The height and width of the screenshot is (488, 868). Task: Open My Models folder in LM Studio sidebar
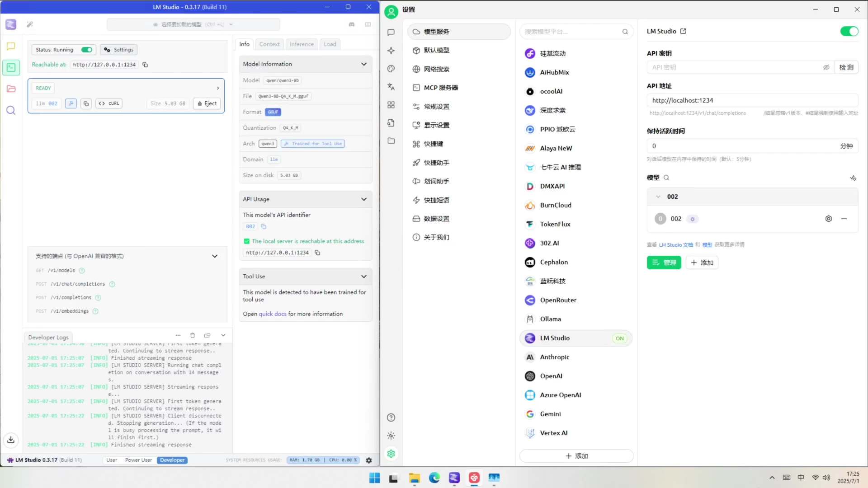(x=11, y=89)
